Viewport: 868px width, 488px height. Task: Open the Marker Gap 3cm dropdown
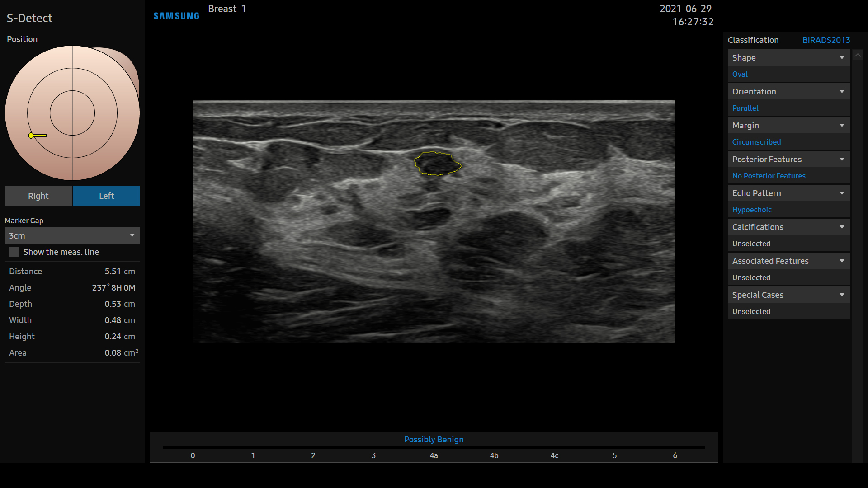72,235
